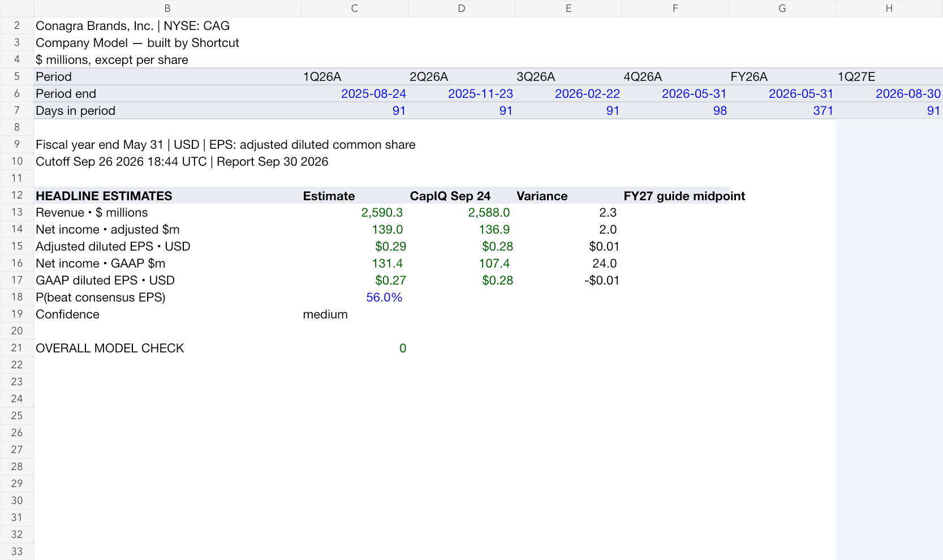Select the '3Q26A' period cell
This screenshot has height=560, width=943.
tap(569, 77)
